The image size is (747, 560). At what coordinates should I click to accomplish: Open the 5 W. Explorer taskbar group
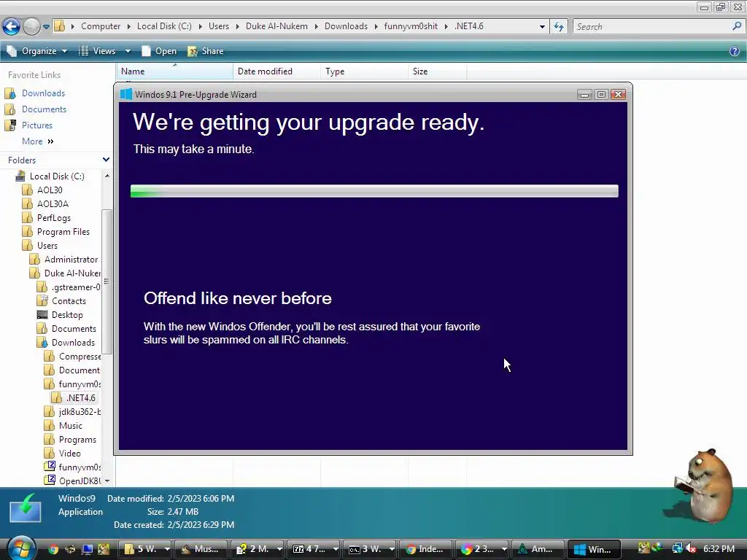(x=145, y=549)
